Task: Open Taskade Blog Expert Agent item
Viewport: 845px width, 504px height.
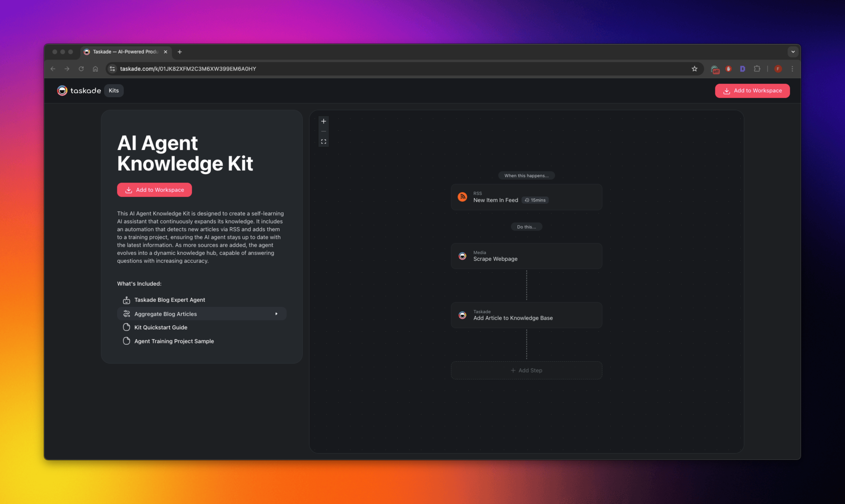Action: (x=170, y=300)
